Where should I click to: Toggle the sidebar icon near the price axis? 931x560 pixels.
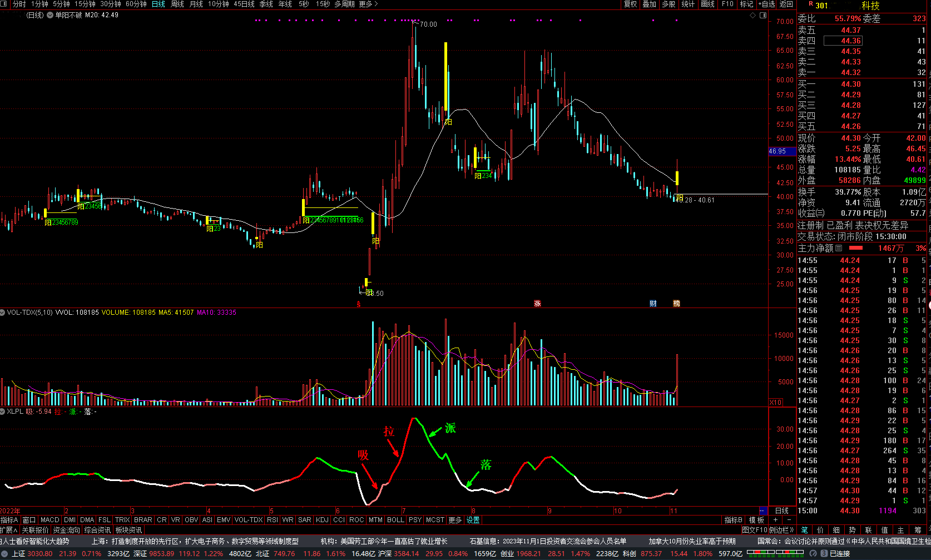763,15
